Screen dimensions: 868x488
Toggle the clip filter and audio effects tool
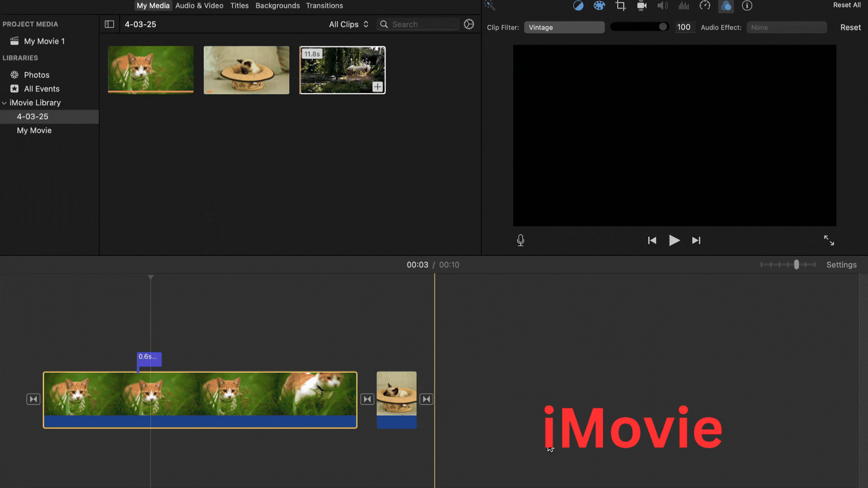tap(726, 6)
